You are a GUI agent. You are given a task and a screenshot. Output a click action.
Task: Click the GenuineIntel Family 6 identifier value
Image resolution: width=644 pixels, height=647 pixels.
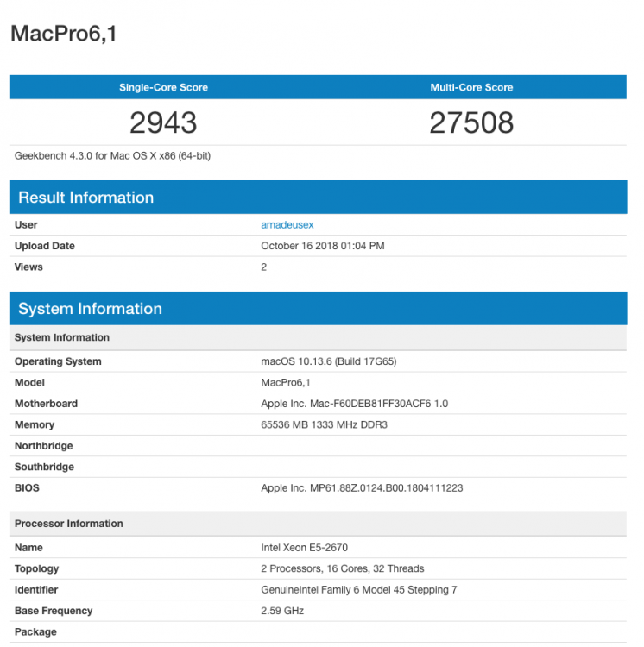[x=359, y=590]
